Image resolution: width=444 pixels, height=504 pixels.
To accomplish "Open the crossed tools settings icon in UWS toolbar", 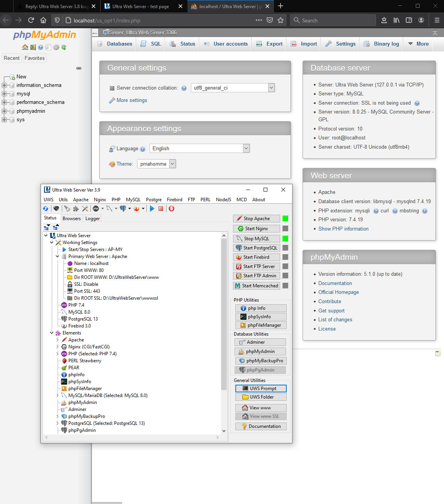I will point(85,209).
